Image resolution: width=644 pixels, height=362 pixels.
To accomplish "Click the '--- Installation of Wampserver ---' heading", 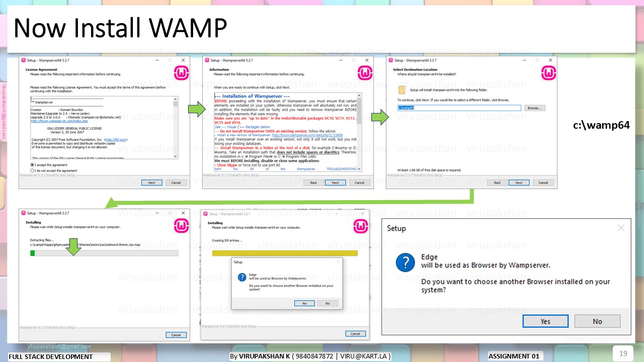I will point(252,96).
